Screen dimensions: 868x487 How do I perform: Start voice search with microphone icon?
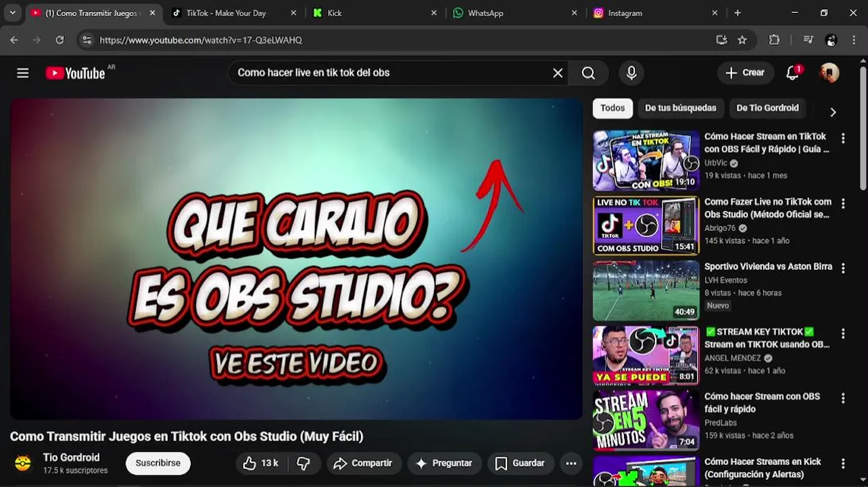631,73
